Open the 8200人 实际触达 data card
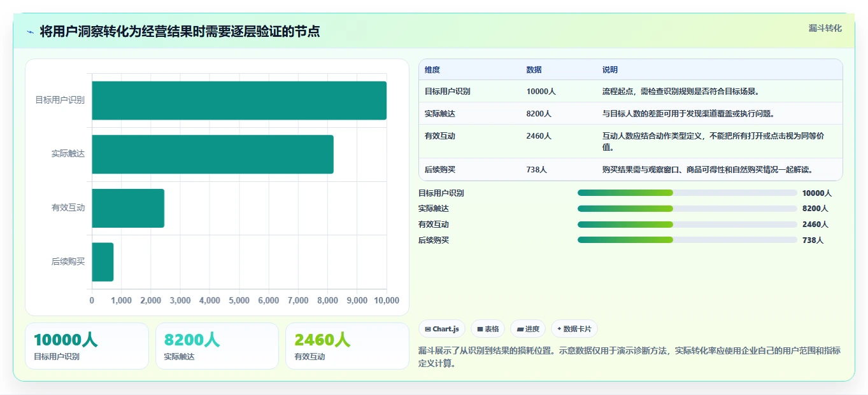868x395 pixels. [217, 346]
